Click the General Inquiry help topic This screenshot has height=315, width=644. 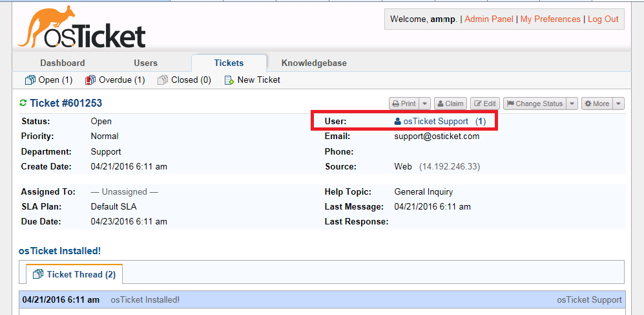point(424,191)
